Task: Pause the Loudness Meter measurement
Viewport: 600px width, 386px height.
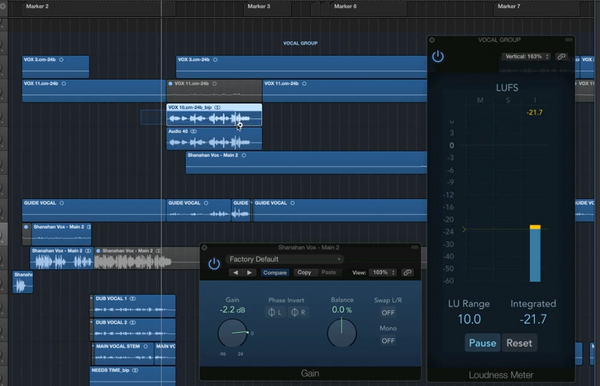Action: [482, 343]
